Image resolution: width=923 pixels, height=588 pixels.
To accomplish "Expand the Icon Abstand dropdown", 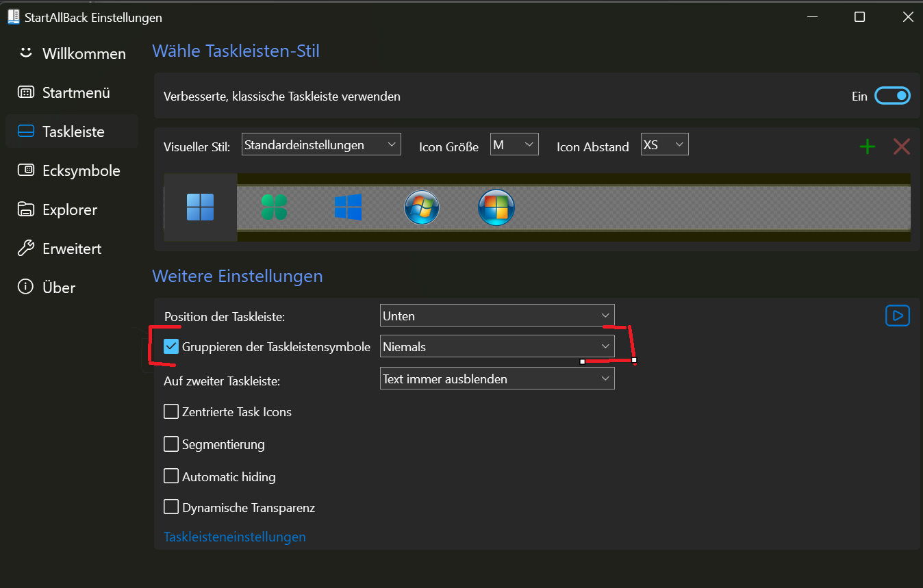I will point(664,144).
